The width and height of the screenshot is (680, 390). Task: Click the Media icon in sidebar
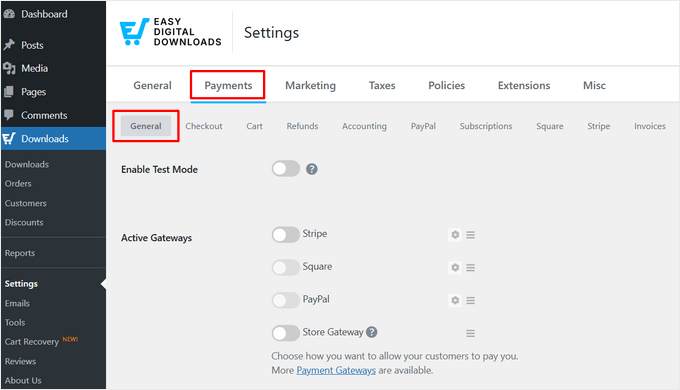coord(9,68)
